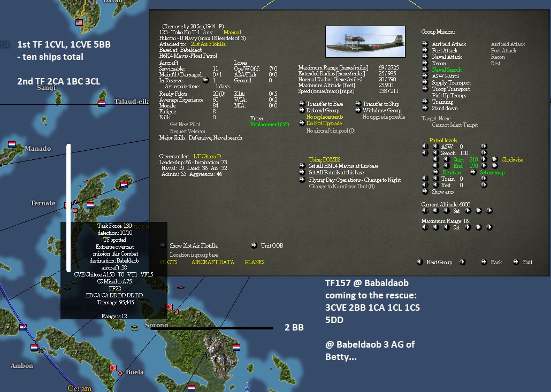Screen dimensions: 551x392
Task: Click the Show arcs arrow icon
Action: [x=425, y=191]
